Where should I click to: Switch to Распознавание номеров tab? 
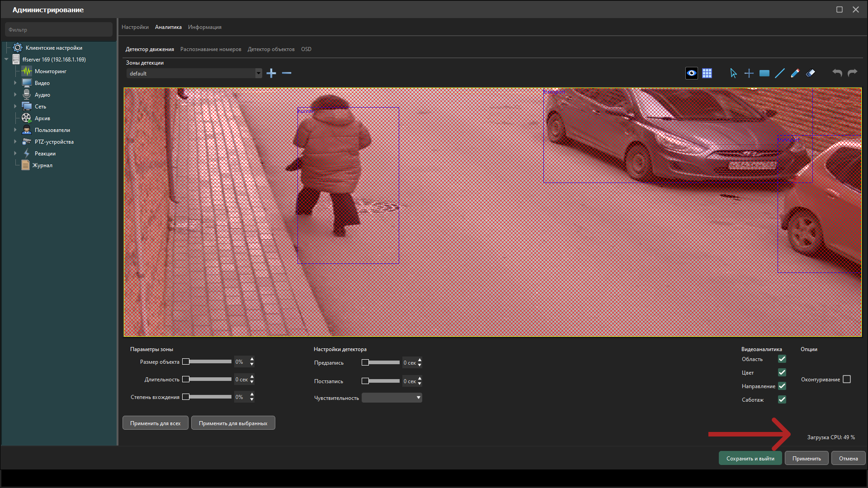[211, 49]
